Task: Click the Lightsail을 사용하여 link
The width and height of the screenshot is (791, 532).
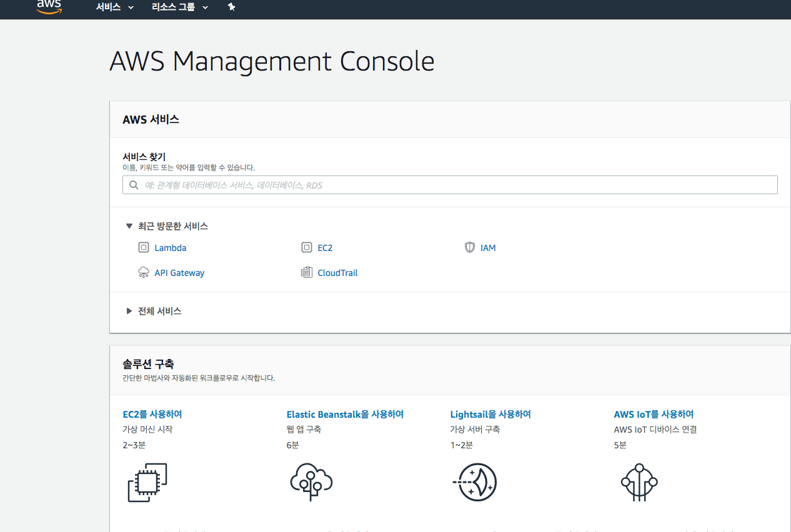Action: click(x=490, y=414)
